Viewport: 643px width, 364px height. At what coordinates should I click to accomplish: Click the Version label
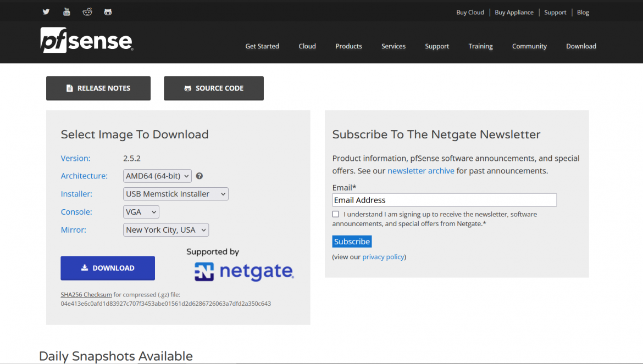75,158
